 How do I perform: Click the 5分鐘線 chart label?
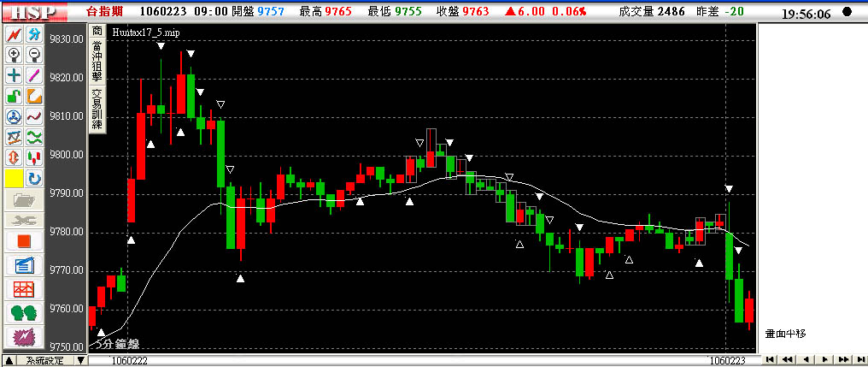(x=116, y=344)
